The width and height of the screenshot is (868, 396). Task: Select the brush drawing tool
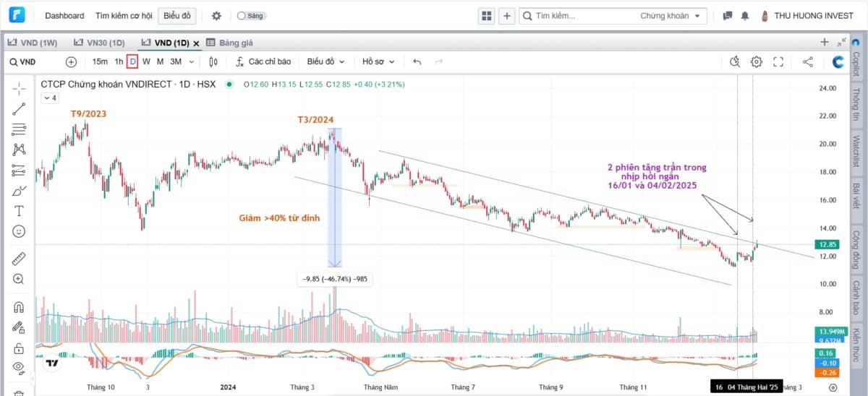click(19, 191)
